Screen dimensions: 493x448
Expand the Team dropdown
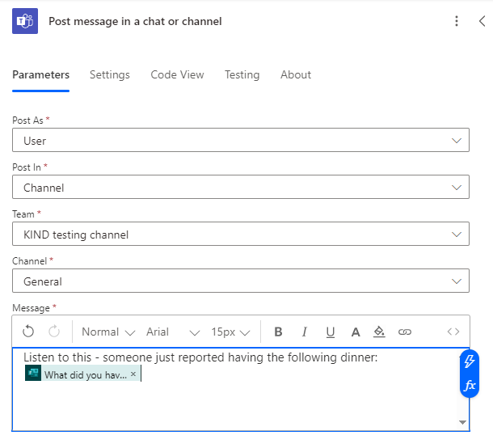pos(241,234)
